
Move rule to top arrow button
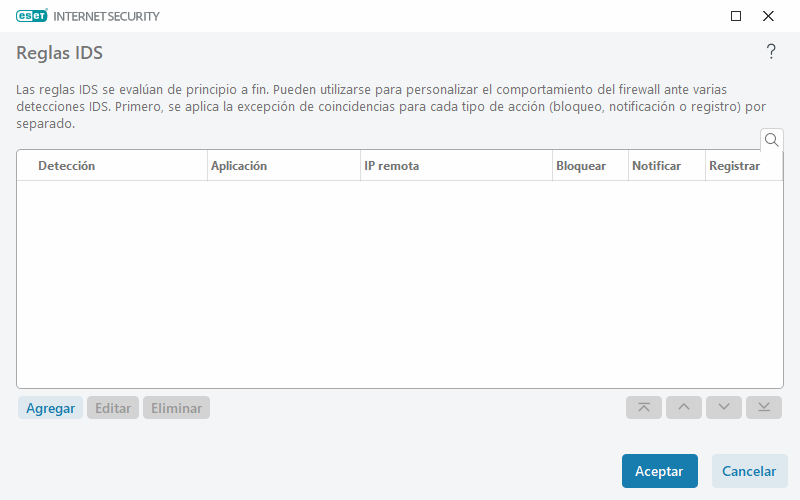click(x=644, y=408)
